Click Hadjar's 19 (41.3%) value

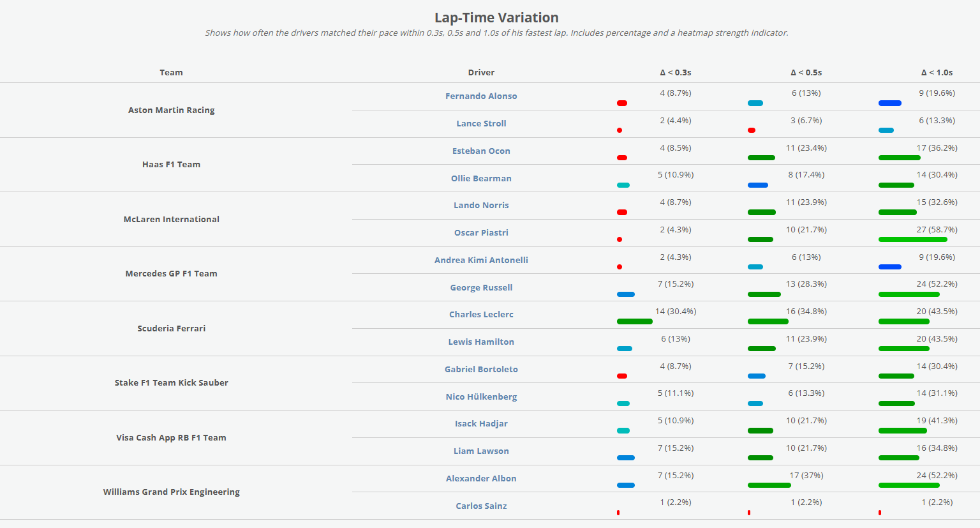[937, 421]
